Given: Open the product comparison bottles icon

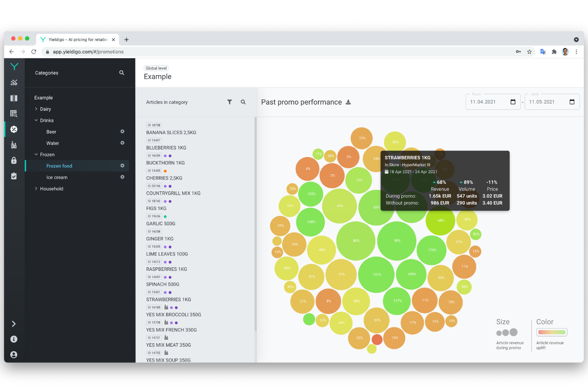Looking at the screenshot, I should (x=14, y=145).
